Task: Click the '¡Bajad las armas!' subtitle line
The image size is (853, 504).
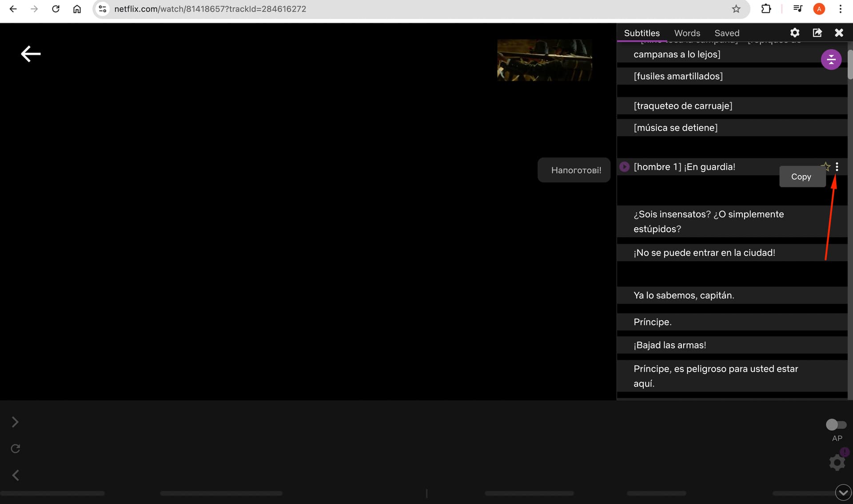Action: click(670, 345)
